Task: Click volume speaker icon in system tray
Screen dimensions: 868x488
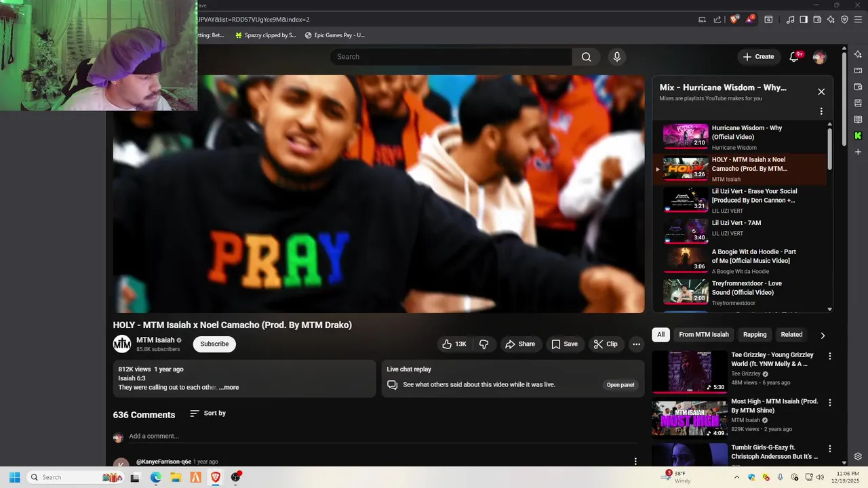Action: [820, 477]
